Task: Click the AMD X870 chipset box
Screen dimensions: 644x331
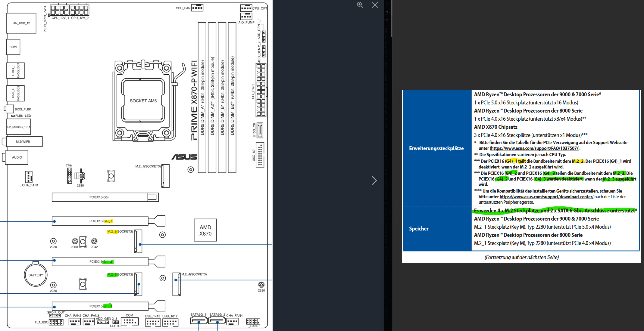Action: (205, 230)
